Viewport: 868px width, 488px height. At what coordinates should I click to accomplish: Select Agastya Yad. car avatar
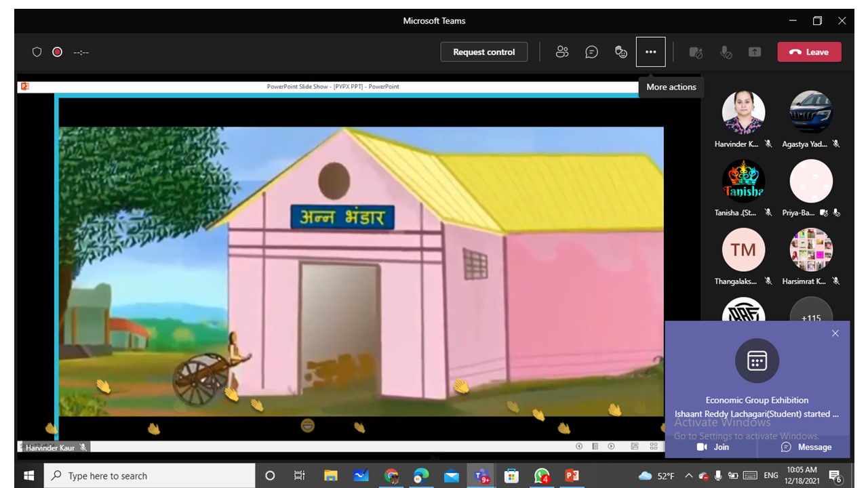[811, 113]
